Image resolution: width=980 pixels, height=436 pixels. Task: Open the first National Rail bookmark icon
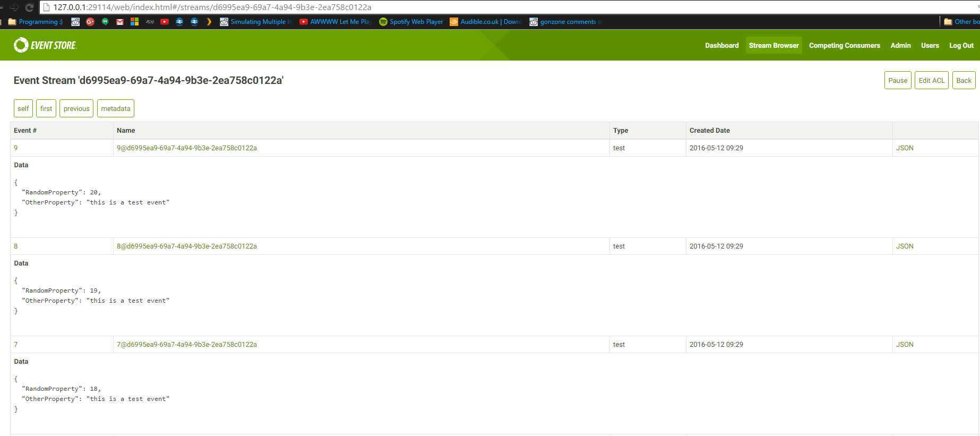click(x=179, y=22)
